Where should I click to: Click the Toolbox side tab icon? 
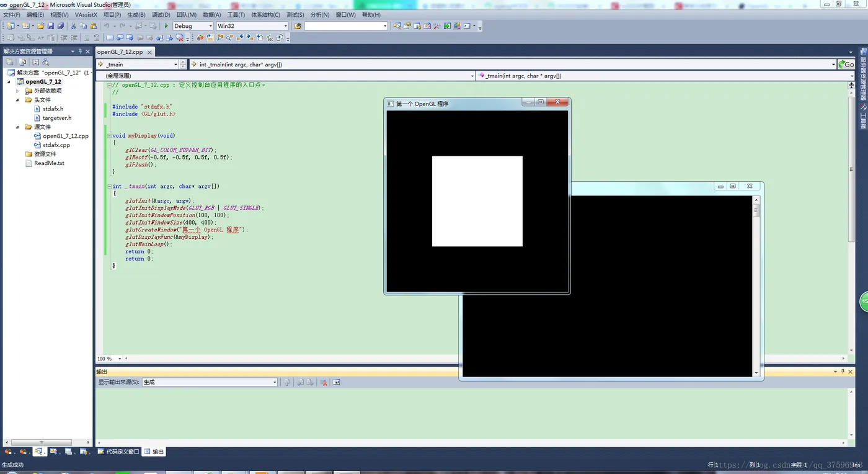863,107
